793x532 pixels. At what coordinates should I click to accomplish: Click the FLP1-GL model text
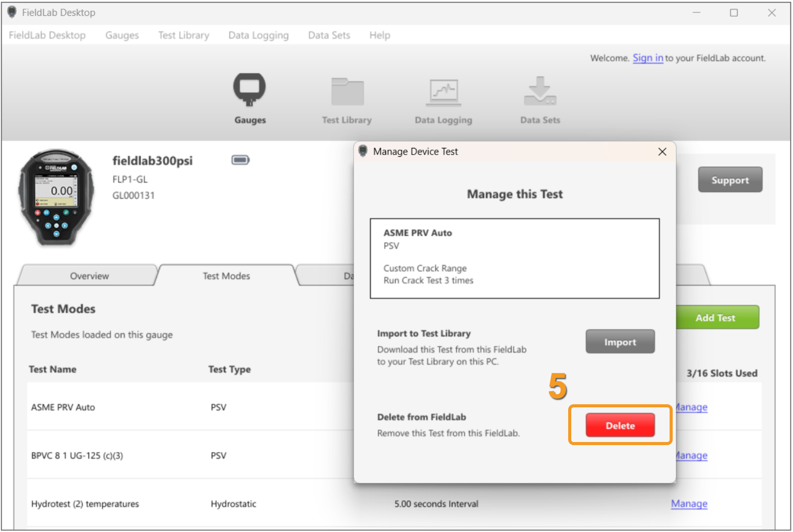tap(130, 180)
